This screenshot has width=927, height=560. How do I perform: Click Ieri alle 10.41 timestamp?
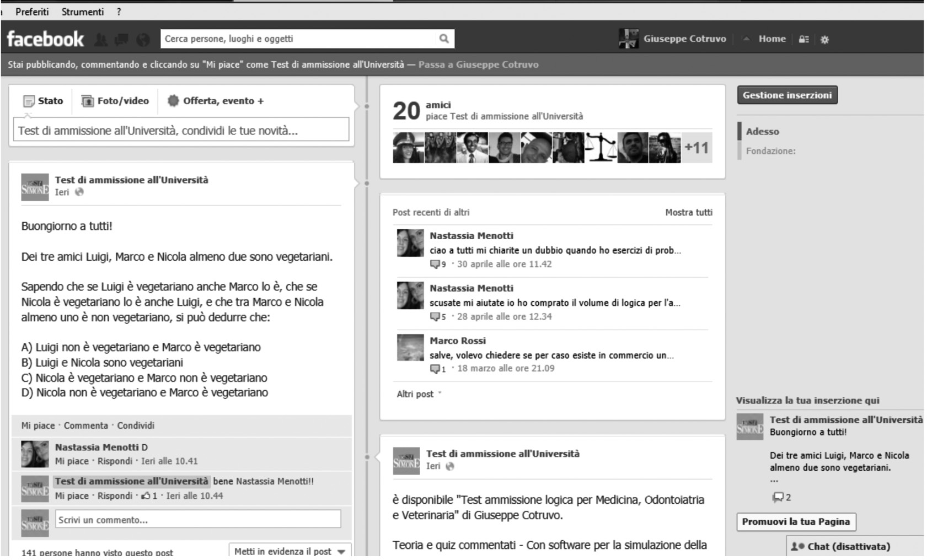click(169, 461)
